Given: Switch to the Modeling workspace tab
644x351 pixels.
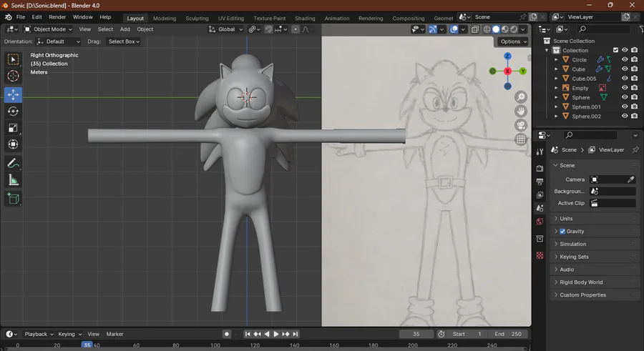Looking at the screenshot, I should (165, 18).
